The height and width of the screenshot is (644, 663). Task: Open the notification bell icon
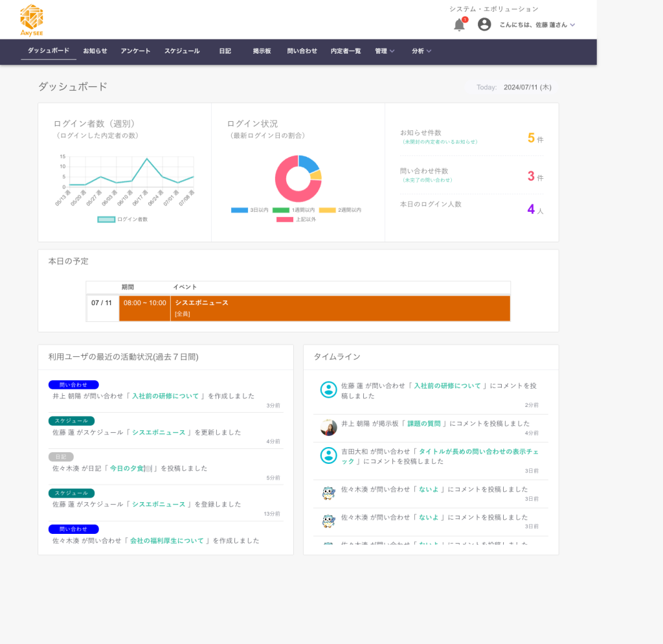pos(459,25)
